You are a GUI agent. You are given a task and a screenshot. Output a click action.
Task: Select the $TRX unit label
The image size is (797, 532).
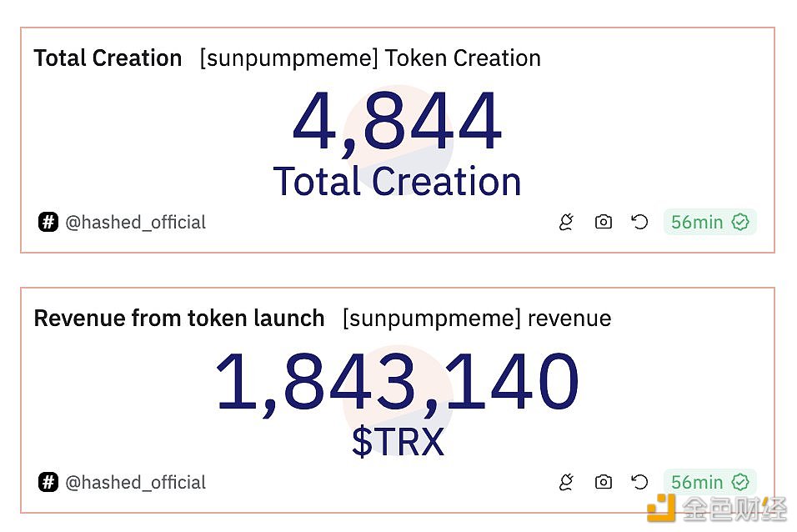tap(398, 442)
